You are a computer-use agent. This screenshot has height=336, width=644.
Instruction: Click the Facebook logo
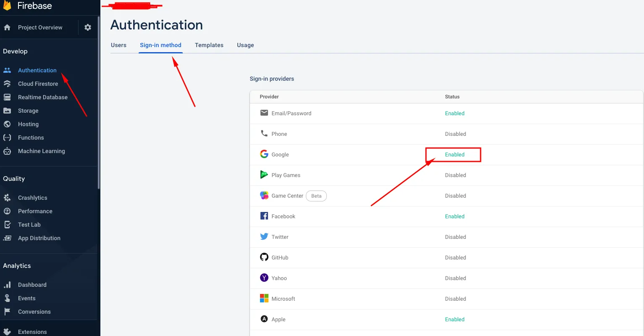264,216
